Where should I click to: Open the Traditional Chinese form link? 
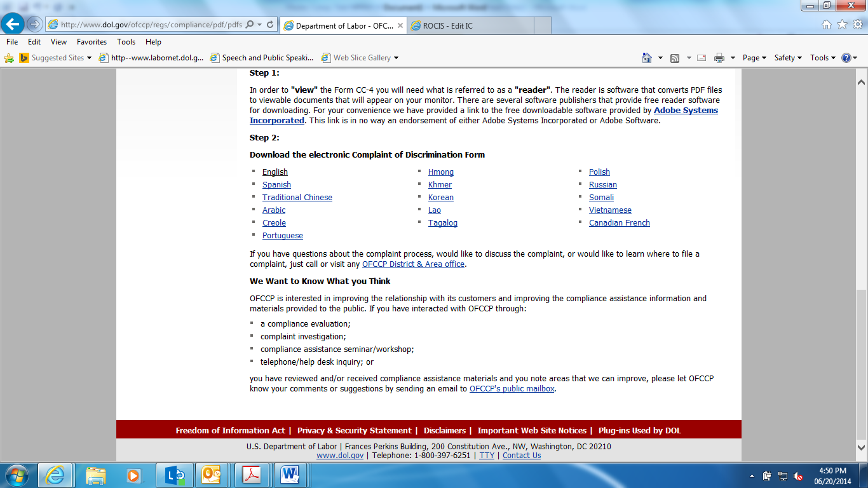(x=297, y=198)
